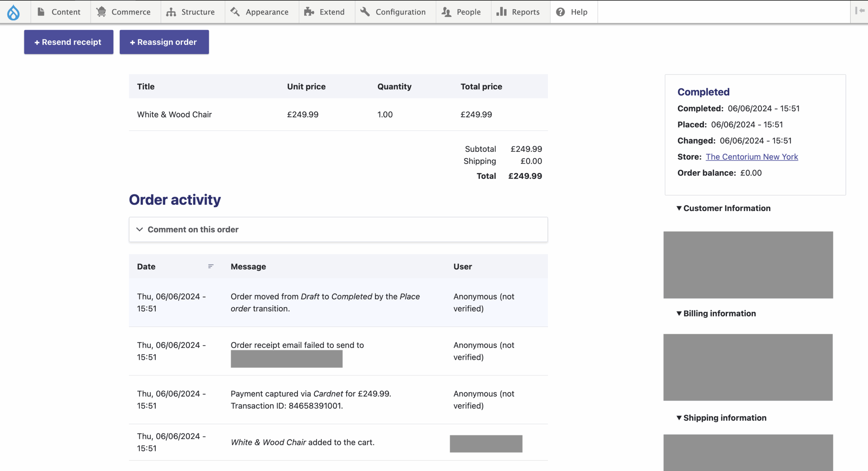Click the Title column header
This screenshot has height=471, width=868.
point(146,86)
